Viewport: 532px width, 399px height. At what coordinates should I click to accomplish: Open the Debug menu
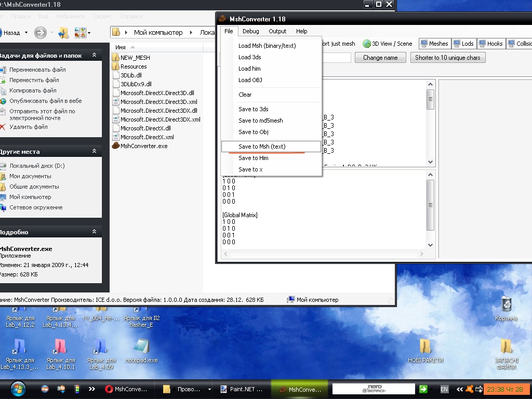pos(250,31)
